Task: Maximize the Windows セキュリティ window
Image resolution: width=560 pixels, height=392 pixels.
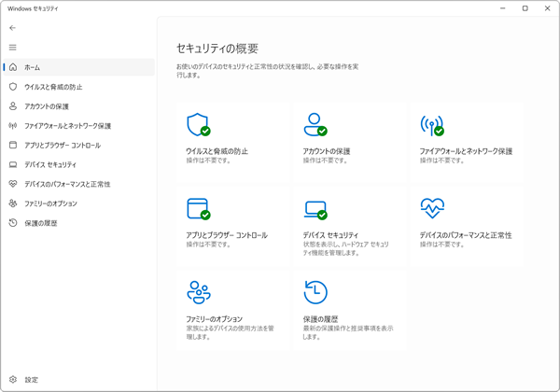Action: [525, 8]
